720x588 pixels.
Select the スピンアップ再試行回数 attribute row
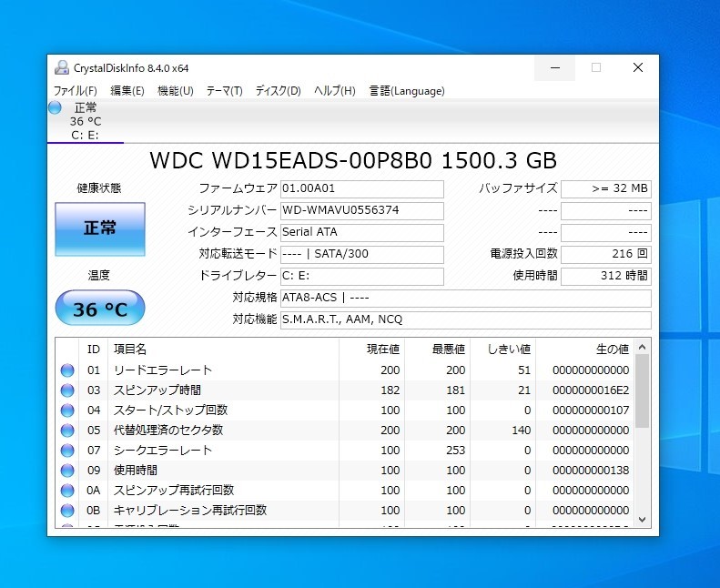pyautogui.click(x=345, y=491)
